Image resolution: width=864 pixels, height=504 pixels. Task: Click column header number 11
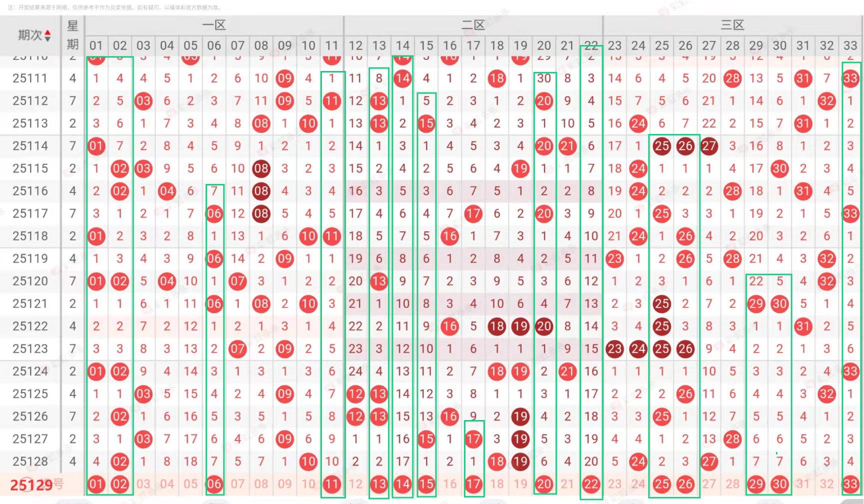(332, 45)
